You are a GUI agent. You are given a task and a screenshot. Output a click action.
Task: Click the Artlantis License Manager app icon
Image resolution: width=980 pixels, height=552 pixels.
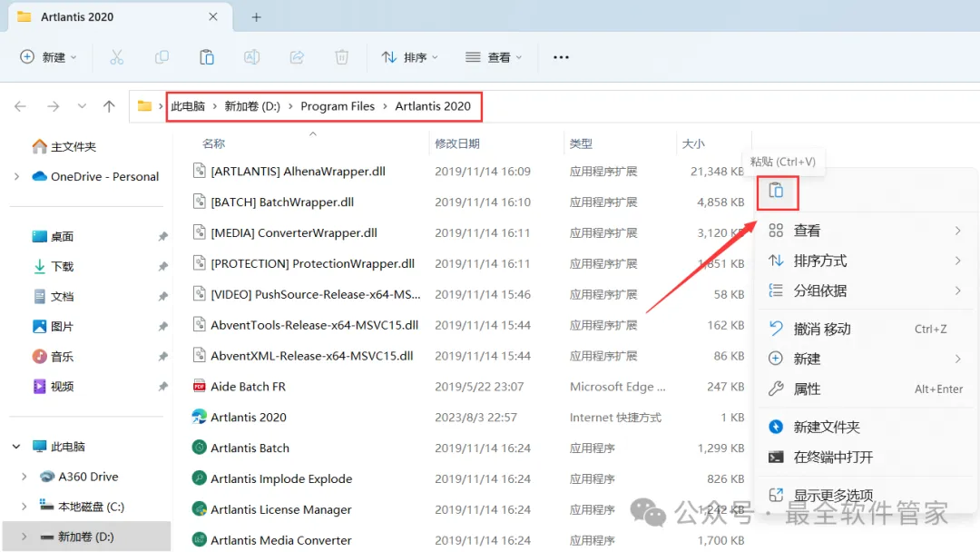200,508
